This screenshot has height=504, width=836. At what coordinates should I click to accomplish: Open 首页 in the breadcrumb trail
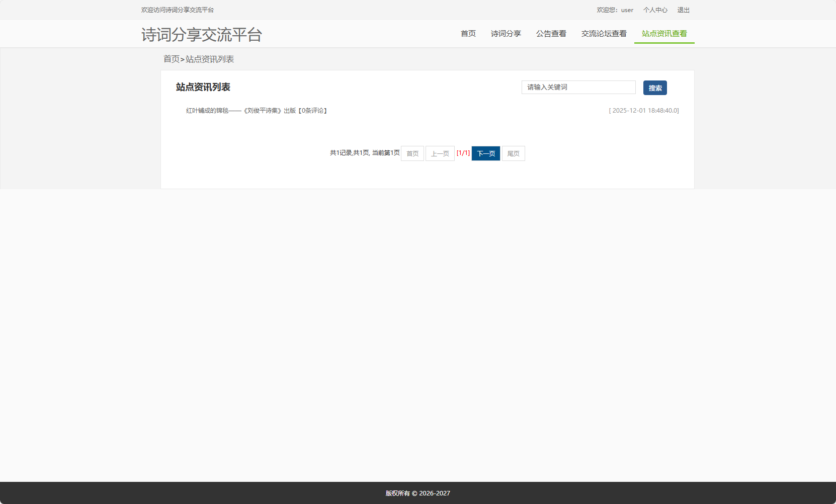click(171, 59)
